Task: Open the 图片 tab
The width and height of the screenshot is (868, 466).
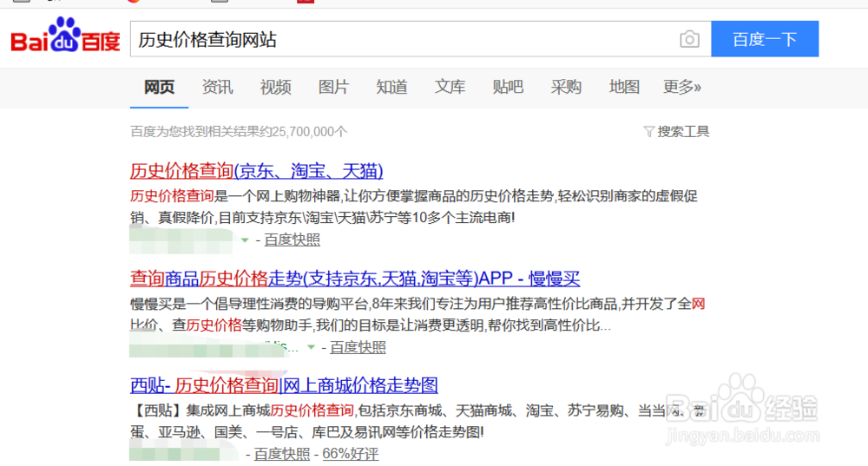Action: coord(333,87)
